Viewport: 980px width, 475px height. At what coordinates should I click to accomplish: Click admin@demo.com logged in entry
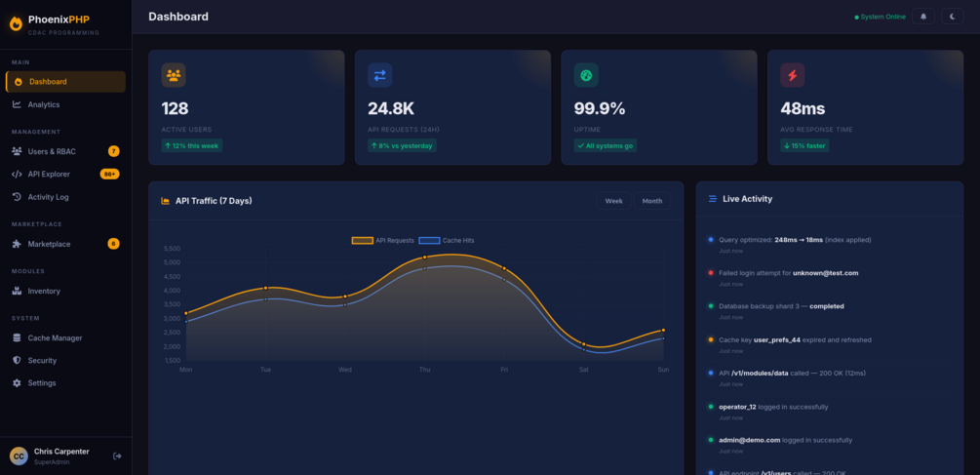pos(830,445)
